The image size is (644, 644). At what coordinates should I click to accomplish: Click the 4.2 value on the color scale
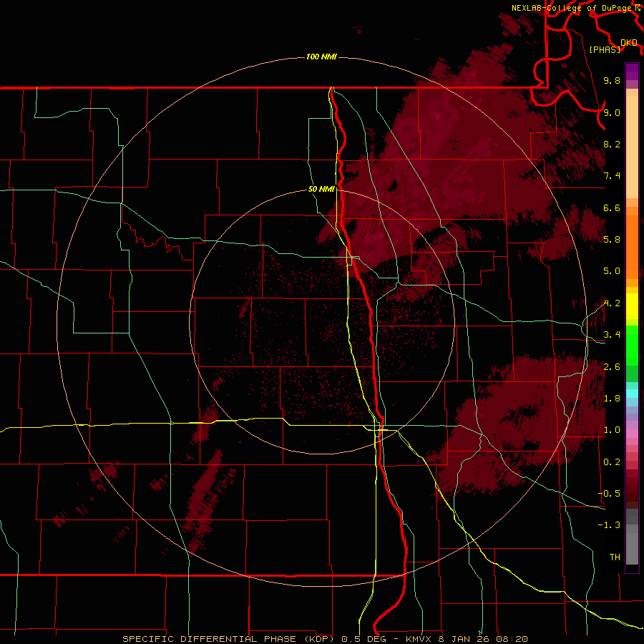pos(612,303)
